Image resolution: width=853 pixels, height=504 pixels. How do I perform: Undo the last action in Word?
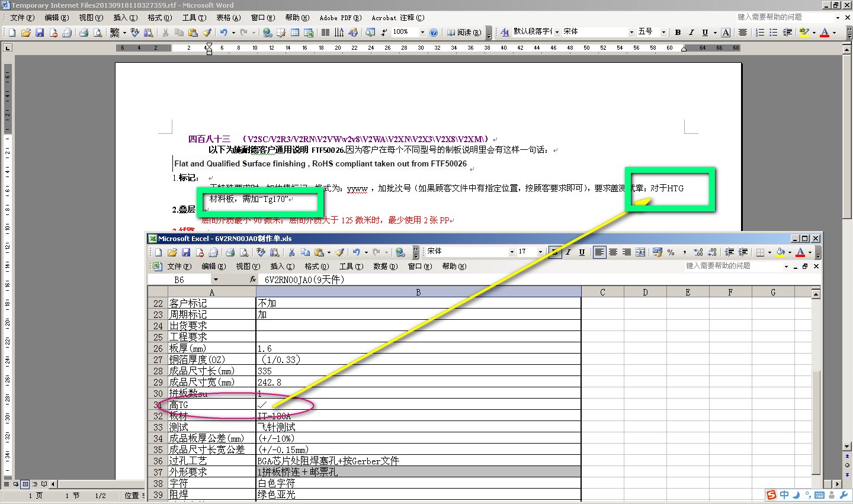(223, 33)
